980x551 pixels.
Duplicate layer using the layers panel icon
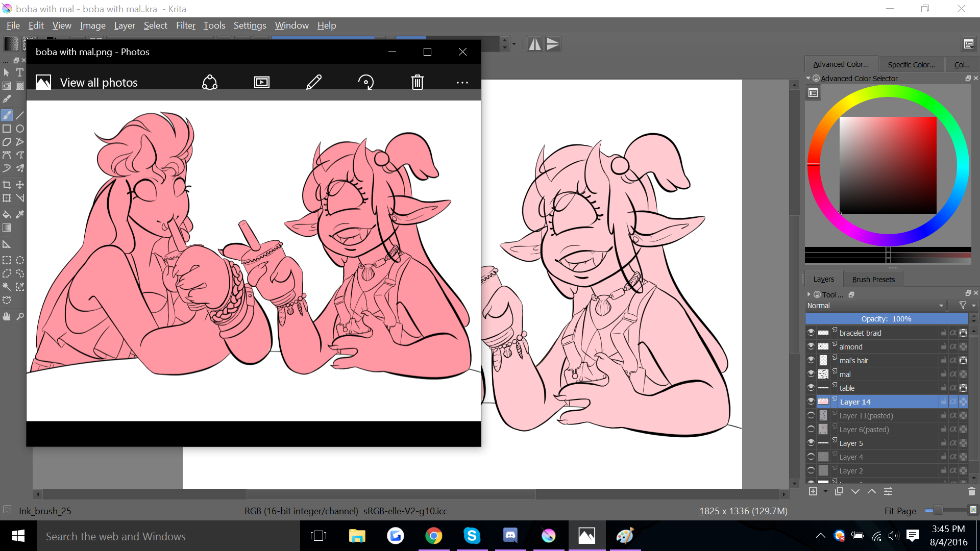839,491
